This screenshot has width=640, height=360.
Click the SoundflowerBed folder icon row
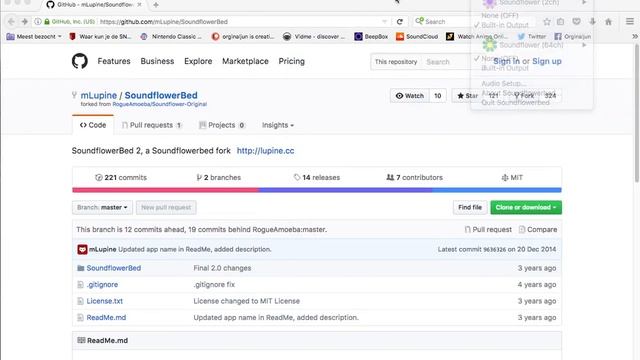80,268
